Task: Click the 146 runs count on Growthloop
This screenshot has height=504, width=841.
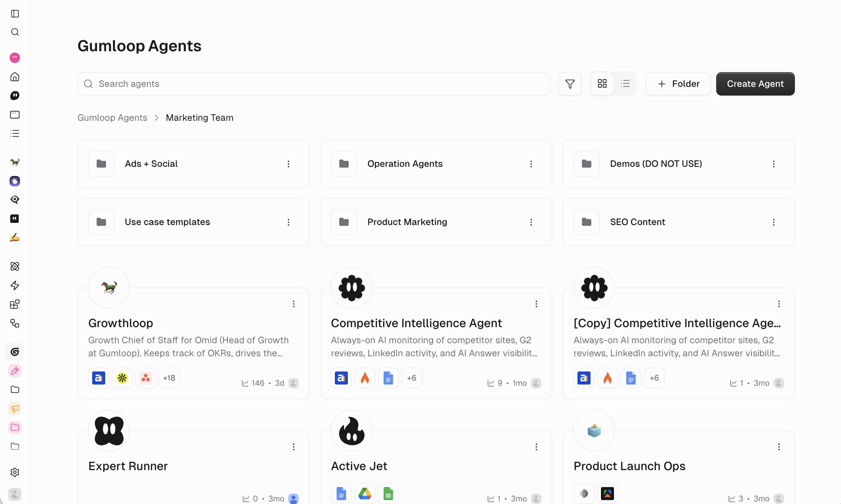Action: [258, 383]
